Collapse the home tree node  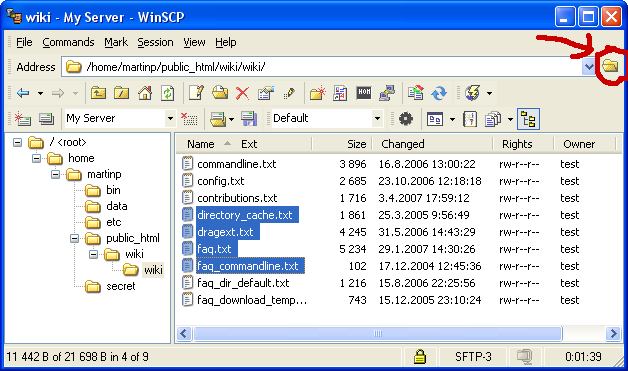pos(36,158)
